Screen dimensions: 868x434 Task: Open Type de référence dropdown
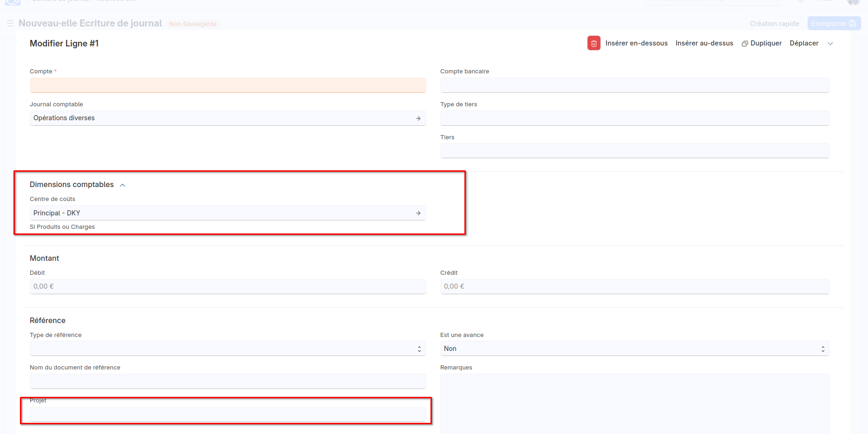228,349
